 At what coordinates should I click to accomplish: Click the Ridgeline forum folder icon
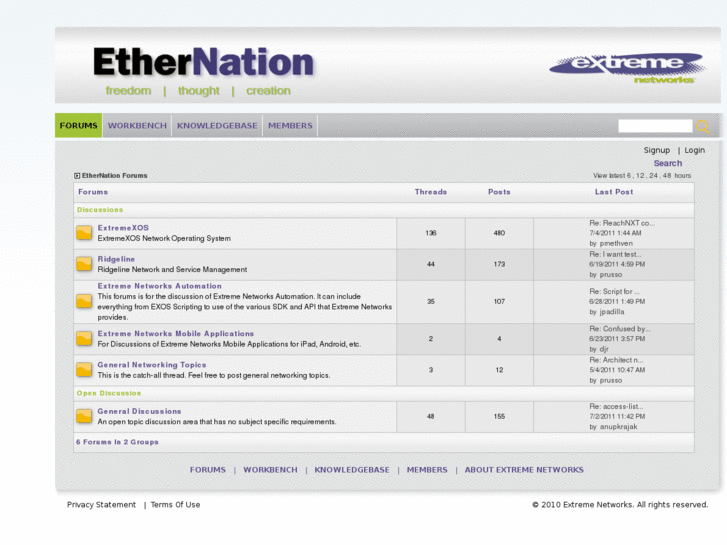click(x=84, y=264)
